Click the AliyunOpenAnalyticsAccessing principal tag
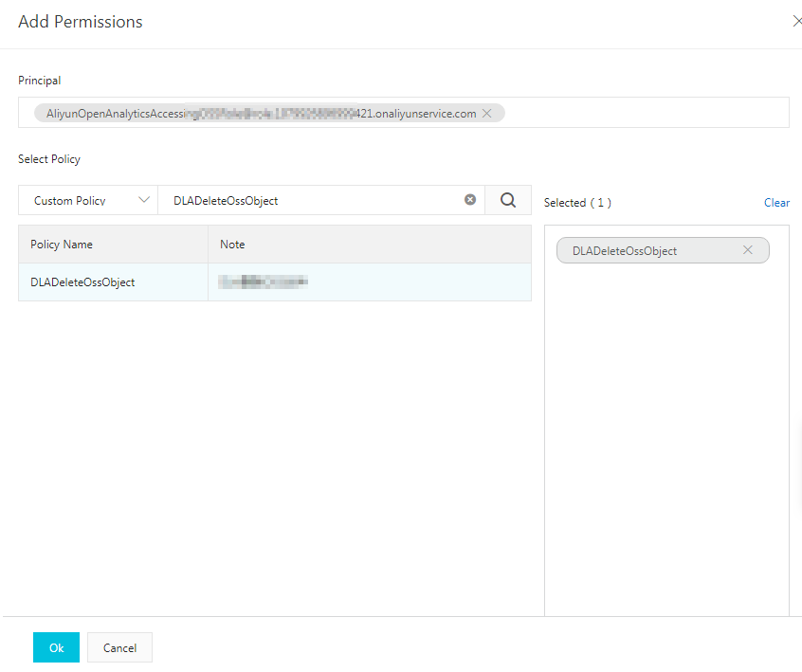 (269, 113)
